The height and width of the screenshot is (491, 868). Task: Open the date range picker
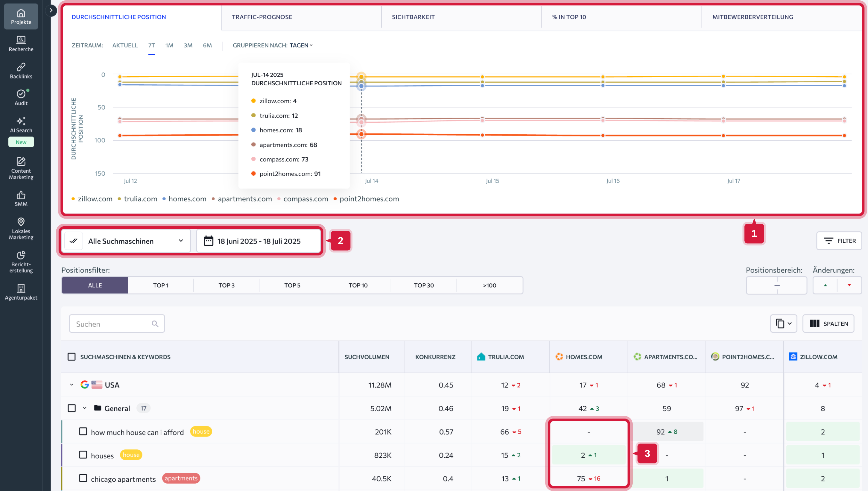258,241
